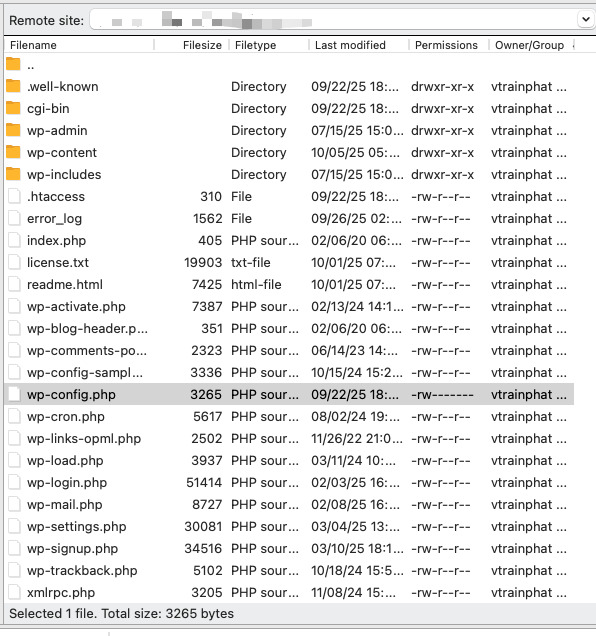Click the wp-settings.php file icon
596x636 pixels.
[15, 526]
